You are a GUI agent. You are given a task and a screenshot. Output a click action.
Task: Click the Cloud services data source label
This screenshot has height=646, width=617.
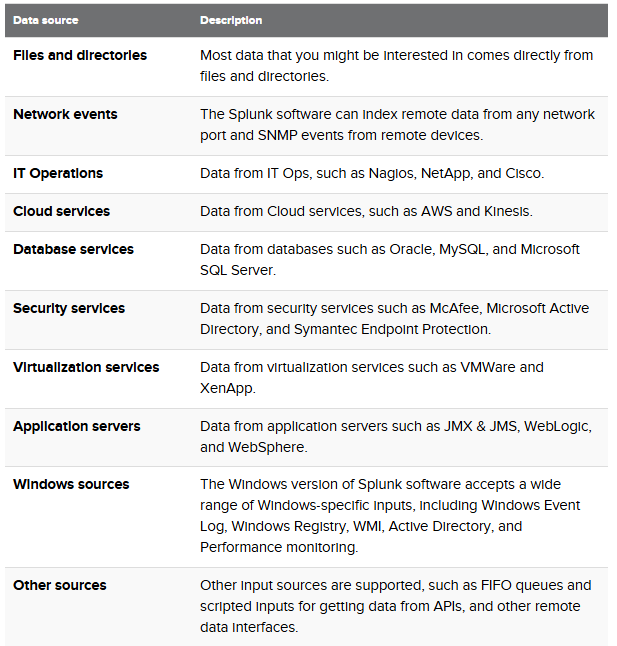(x=61, y=211)
